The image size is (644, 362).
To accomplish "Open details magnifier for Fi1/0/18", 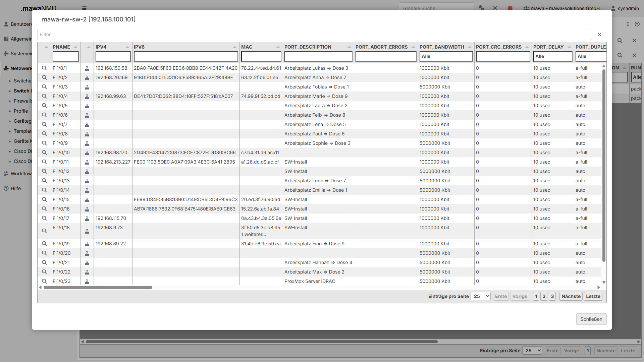I will 44,231.
